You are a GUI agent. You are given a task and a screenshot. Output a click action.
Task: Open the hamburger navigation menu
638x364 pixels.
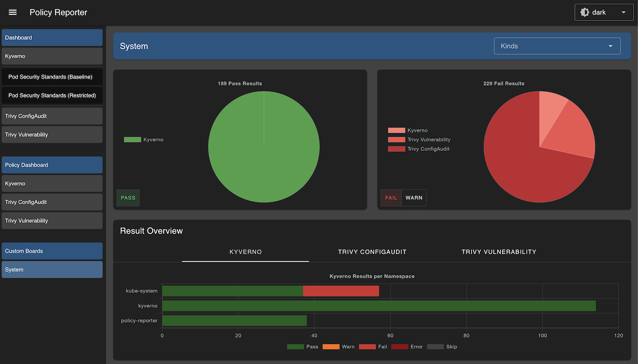point(12,12)
